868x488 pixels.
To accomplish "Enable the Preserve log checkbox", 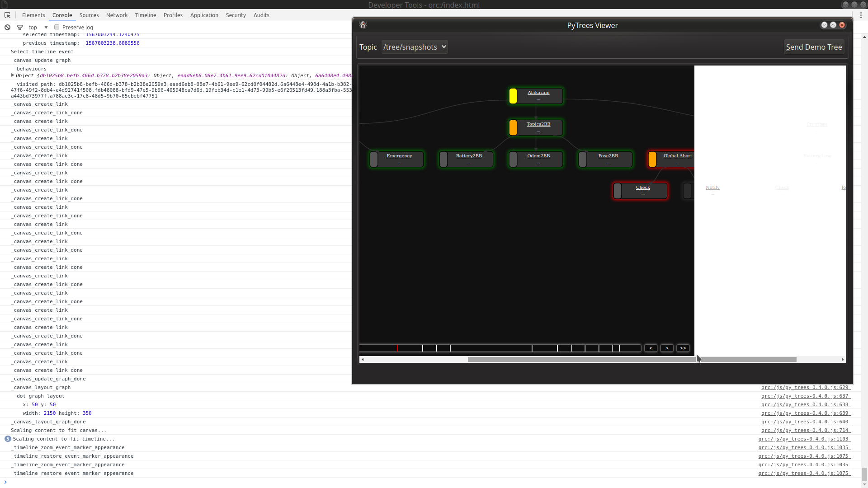I will pyautogui.click(x=57, y=27).
